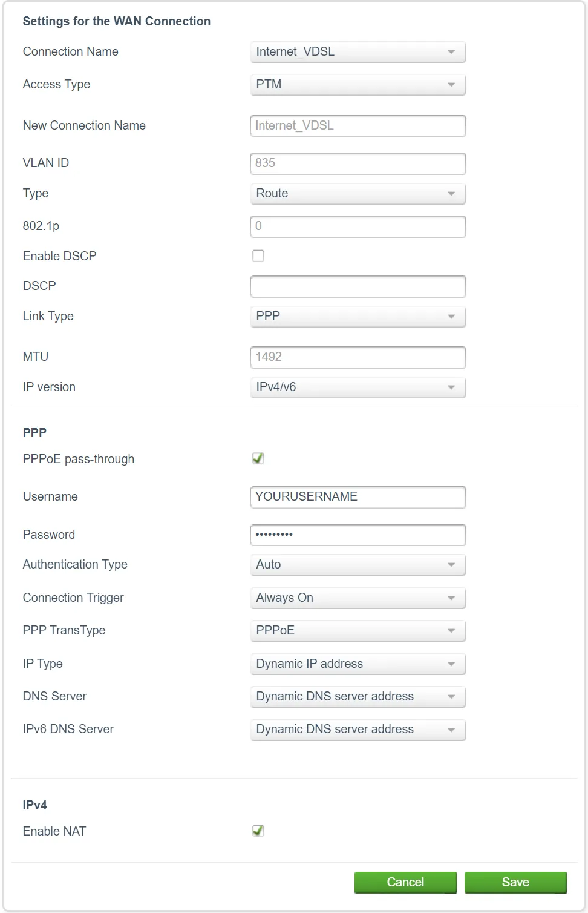Screen dimensions: 588x913
Task: Click into the VLAN ID field
Action: (x=358, y=163)
